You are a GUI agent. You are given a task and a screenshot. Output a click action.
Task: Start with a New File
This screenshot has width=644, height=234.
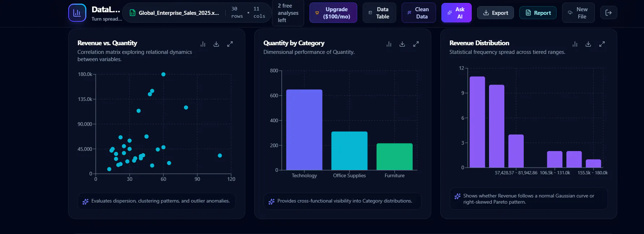point(578,13)
